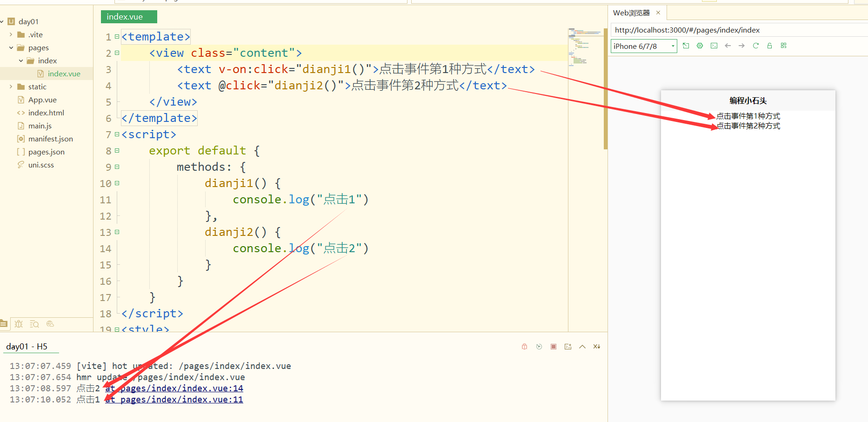Go back in the built-in web browser
The height and width of the screenshot is (422, 868).
click(728, 46)
